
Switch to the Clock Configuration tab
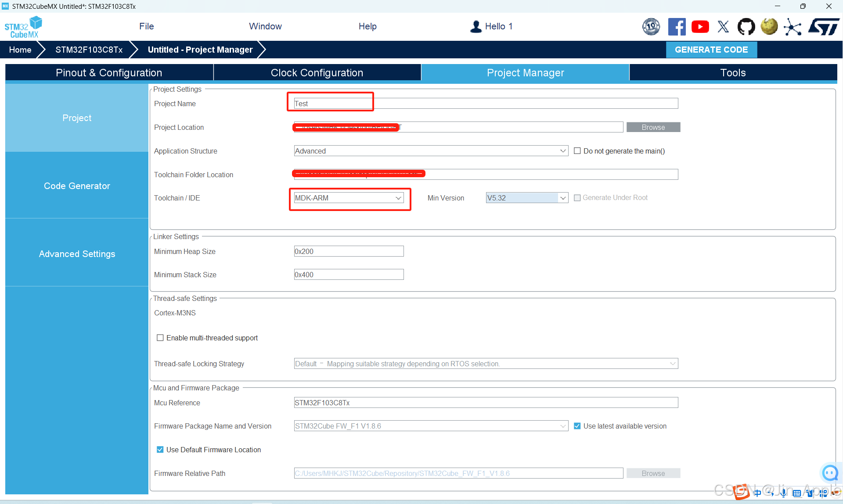[317, 73]
